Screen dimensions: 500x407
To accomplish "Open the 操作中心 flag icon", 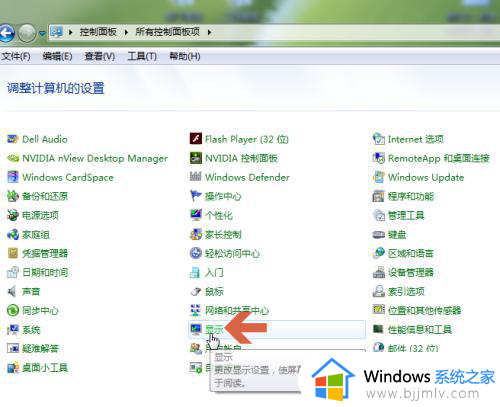I will pyautogui.click(x=196, y=196).
